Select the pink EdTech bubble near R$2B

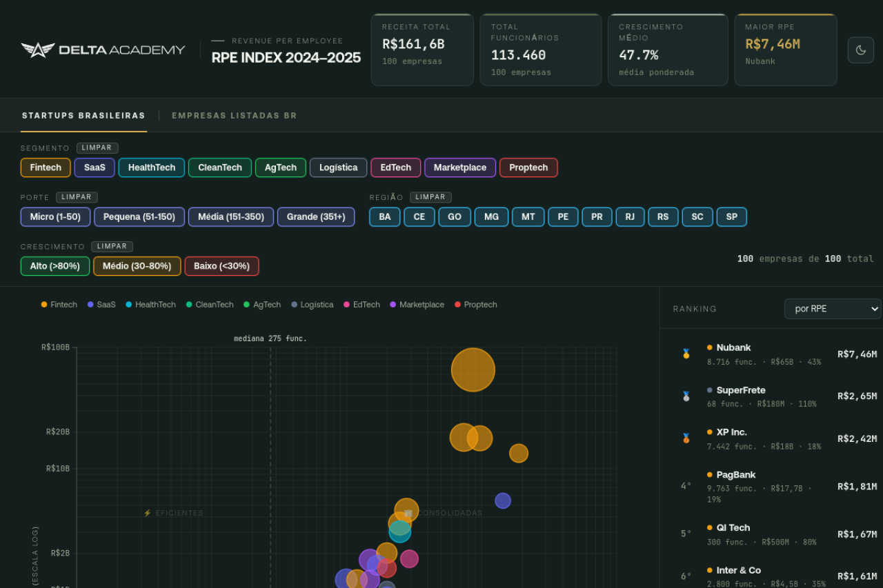click(409, 558)
